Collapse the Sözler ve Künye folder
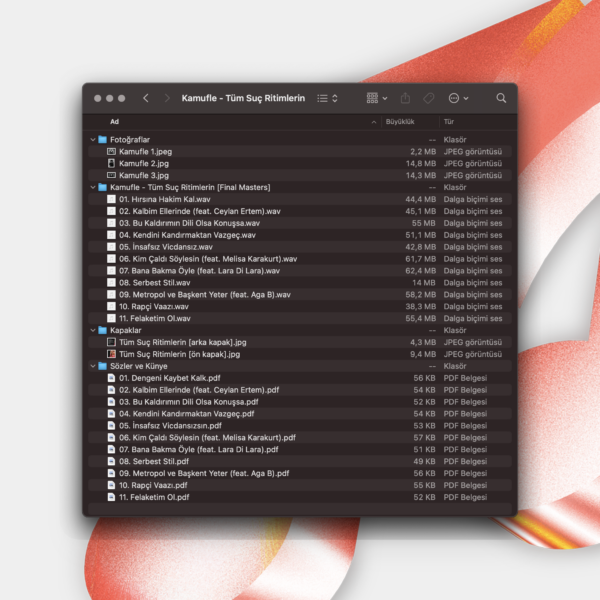Screen dimensions: 600x600 pyautogui.click(x=93, y=366)
